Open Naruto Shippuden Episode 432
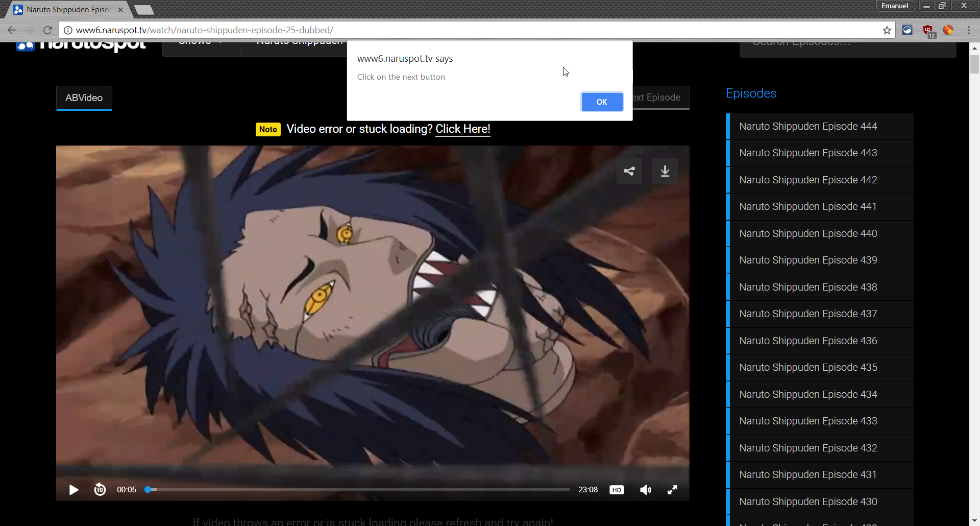 [820, 448]
